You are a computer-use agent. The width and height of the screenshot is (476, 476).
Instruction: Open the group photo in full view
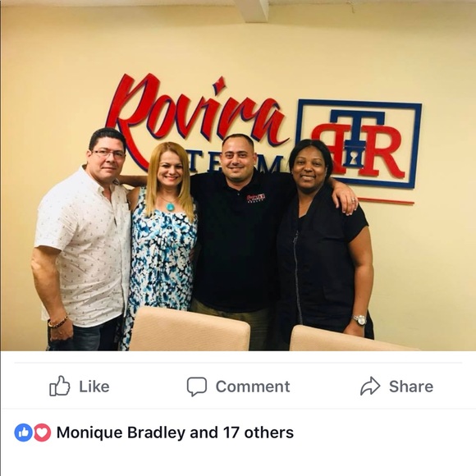[x=238, y=176]
